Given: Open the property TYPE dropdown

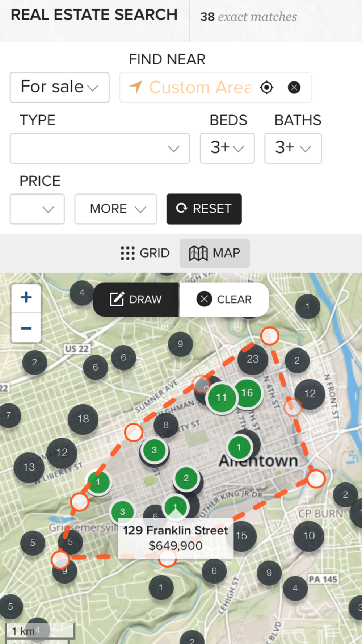Looking at the screenshot, I should point(100,148).
